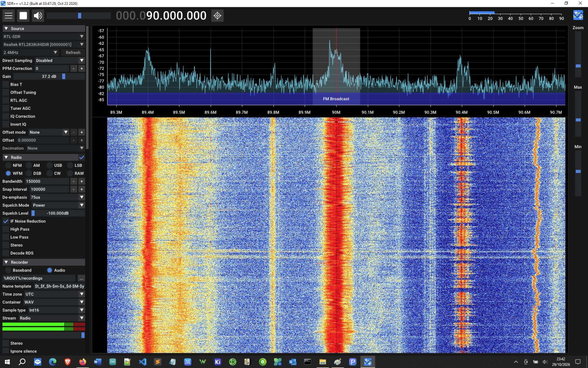Viewport: 588px width, 368px height.
Task: Open Windows search from the taskbar
Action: click(x=22, y=361)
